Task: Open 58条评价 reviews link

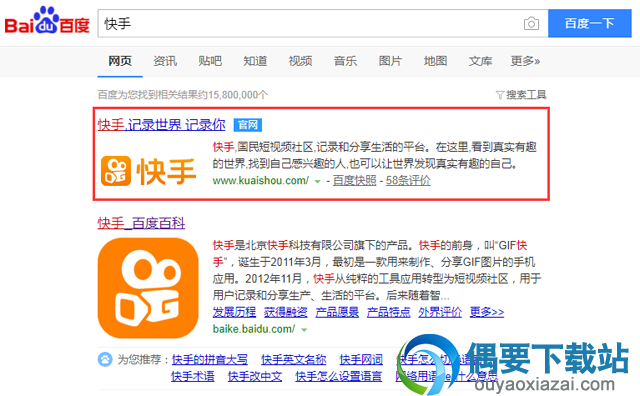Action: tap(408, 180)
